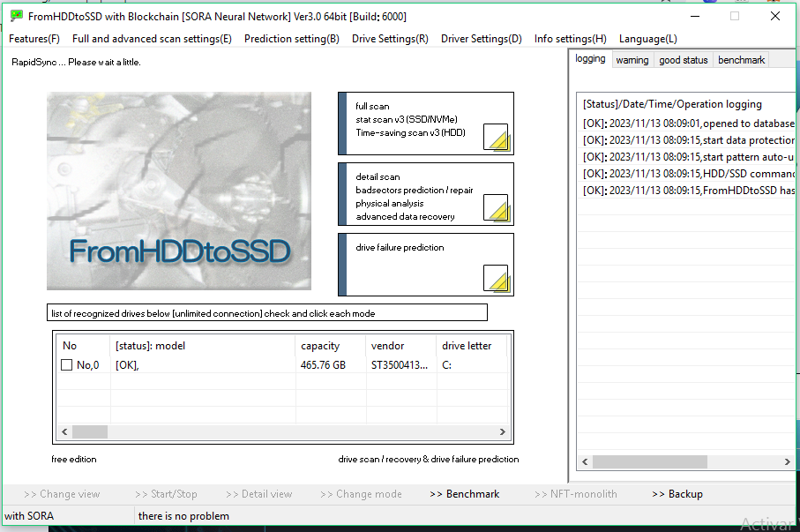The height and width of the screenshot is (532, 800).
Task: Click the log entry 'FromHDDtoSSD has'
Action: (689, 191)
